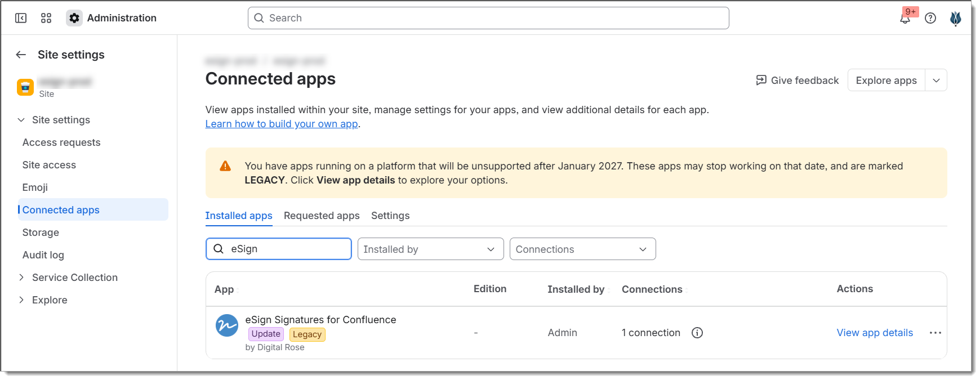The width and height of the screenshot is (980, 380).
Task: Open the app switcher grid icon
Action: click(46, 18)
